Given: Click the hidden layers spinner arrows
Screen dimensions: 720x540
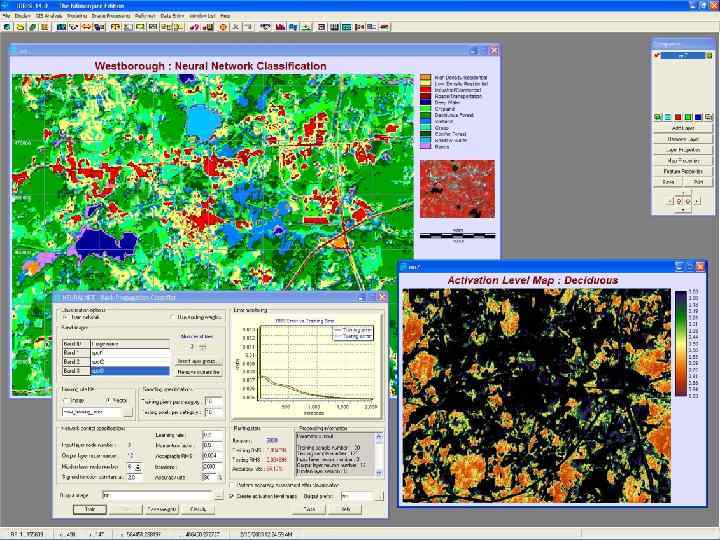Looking at the screenshot, I should (x=137, y=465).
